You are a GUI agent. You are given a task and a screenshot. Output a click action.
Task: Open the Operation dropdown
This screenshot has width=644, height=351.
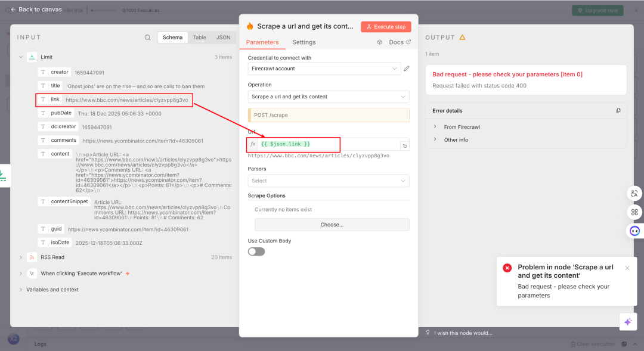pos(329,97)
